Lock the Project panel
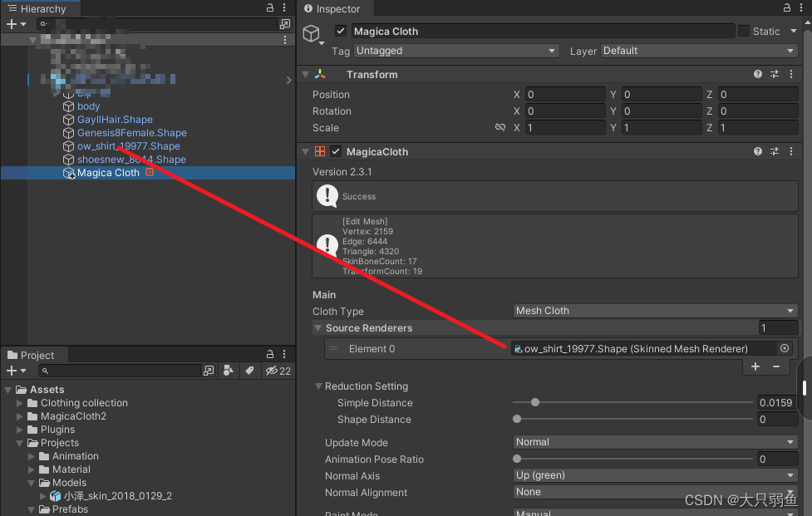The height and width of the screenshot is (516, 812). [x=270, y=354]
